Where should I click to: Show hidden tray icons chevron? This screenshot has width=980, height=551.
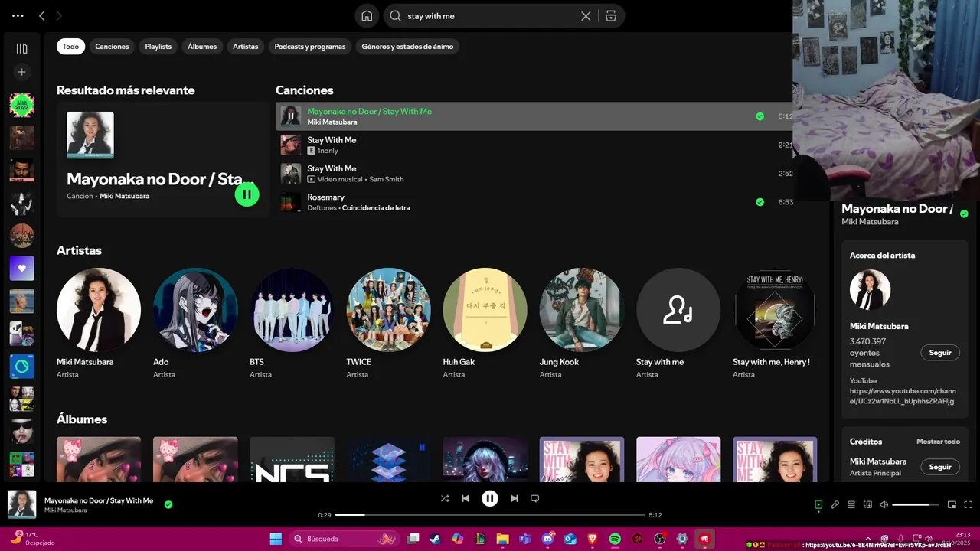point(867,539)
